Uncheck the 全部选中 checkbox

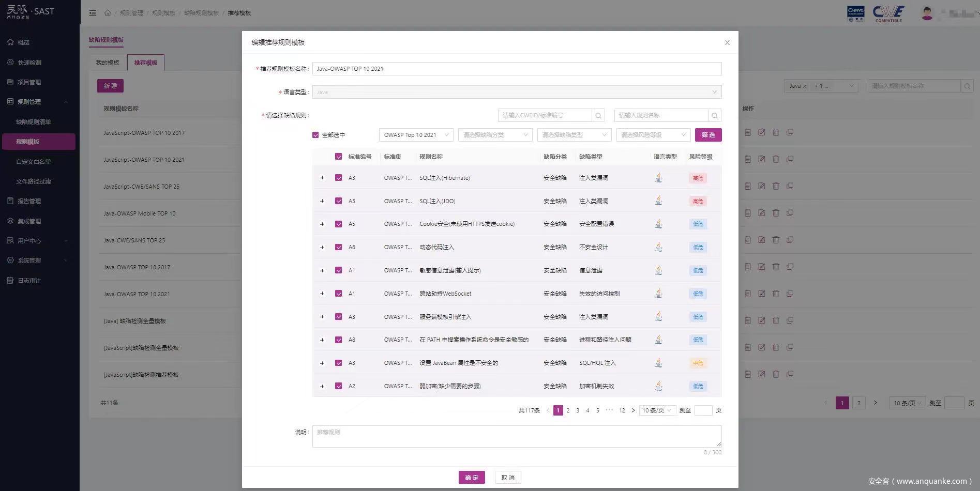coord(315,135)
